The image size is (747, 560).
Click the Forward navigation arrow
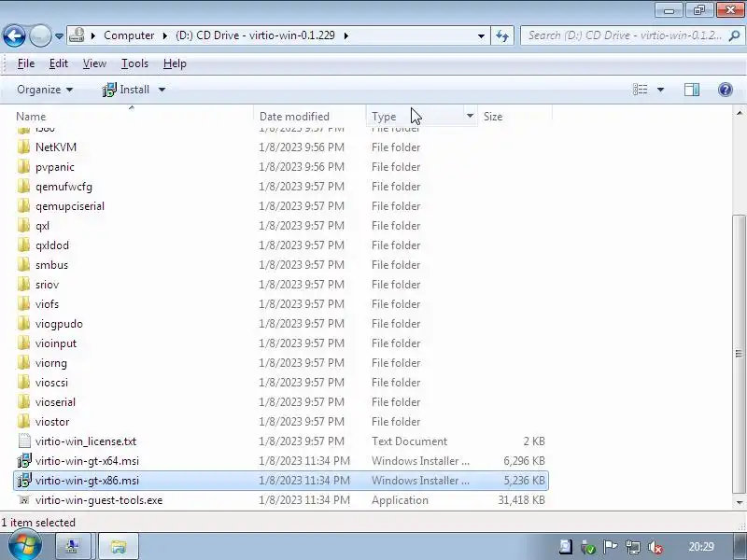[40, 35]
